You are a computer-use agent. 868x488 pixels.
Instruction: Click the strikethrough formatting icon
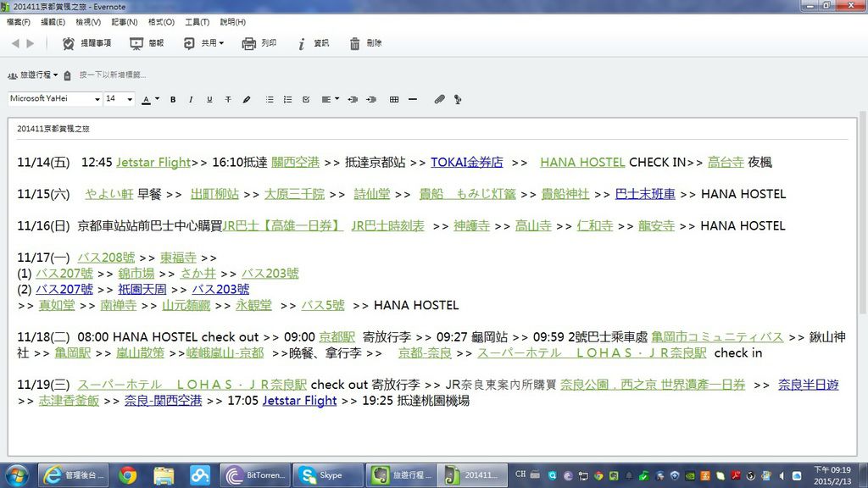click(x=227, y=99)
